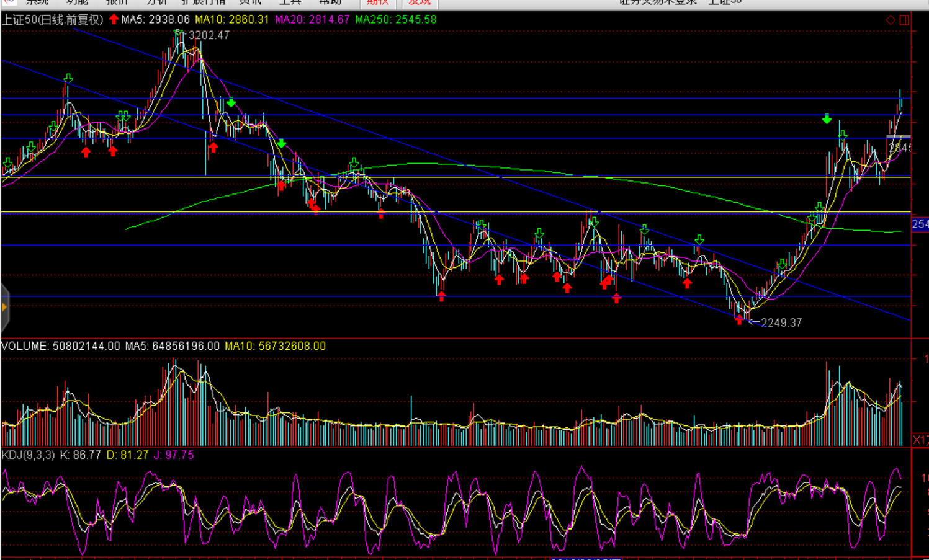Click the VOLUME indicator label

25,346
